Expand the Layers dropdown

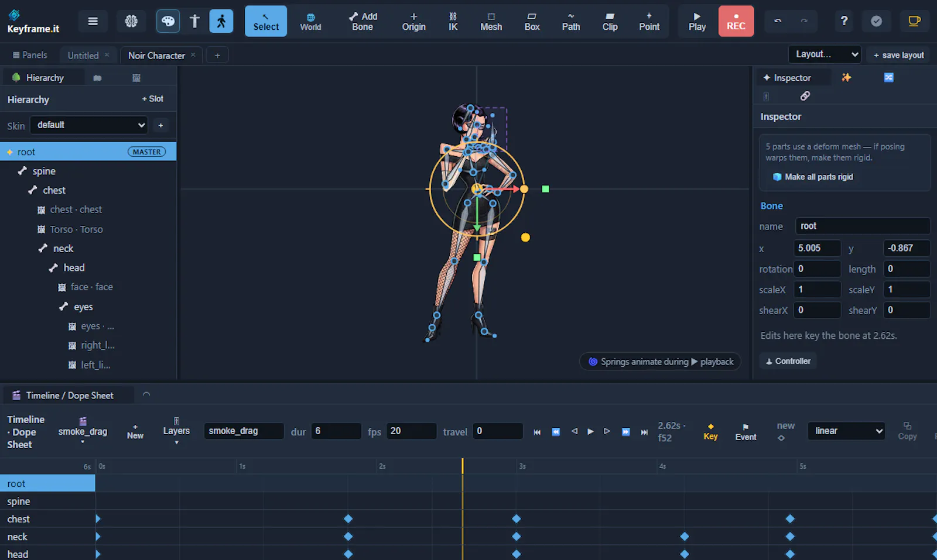coord(176,431)
